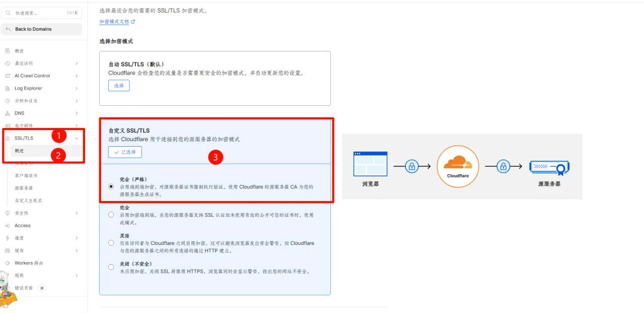Image resolution: width=644 pixels, height=313 pixels.
Task: Expand the 最近访问 chevron
Action: click(x=77, y=64)
